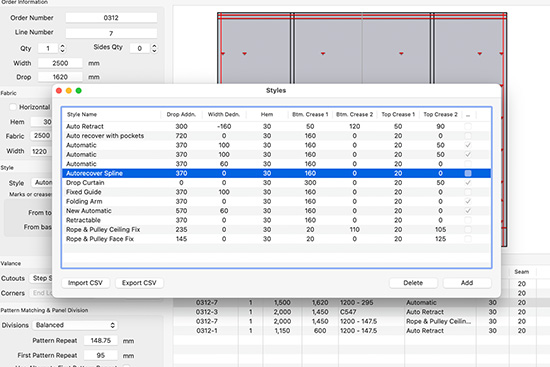
Task: Toggle checkbox in Auto Retract row
Action: [468, 126]
